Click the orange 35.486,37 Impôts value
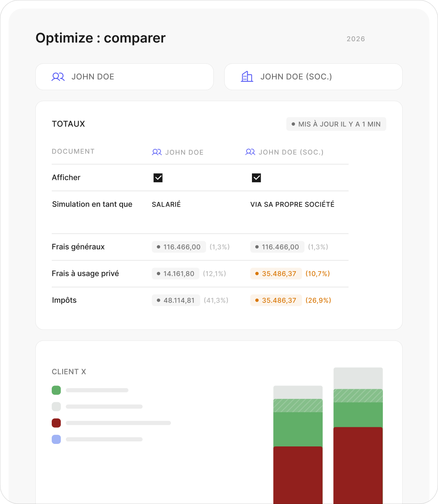The height and width of the screenshot is (504, 438). click(x=276, y=300)
